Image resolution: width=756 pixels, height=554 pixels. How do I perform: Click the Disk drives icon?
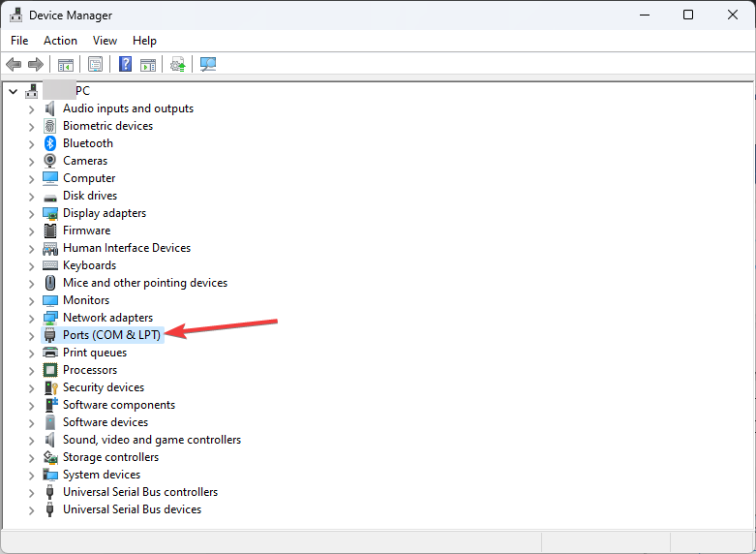coord(50,197)
